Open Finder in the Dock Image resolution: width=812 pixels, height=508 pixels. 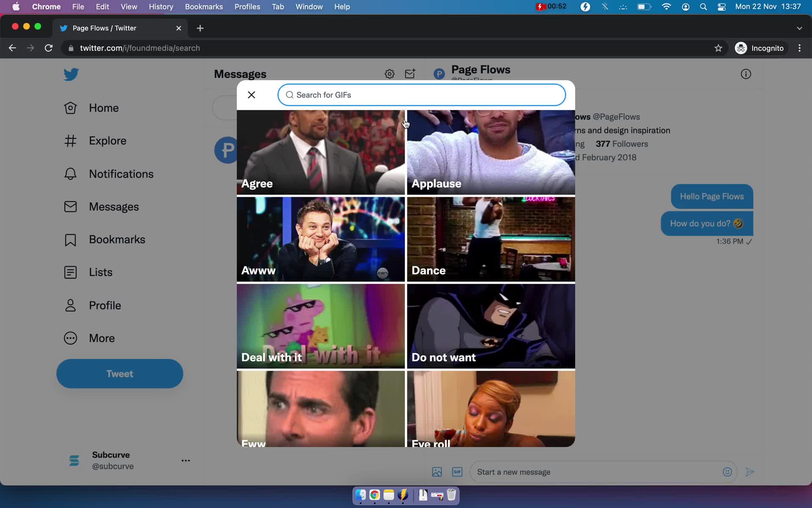click(x=360, y=495)
